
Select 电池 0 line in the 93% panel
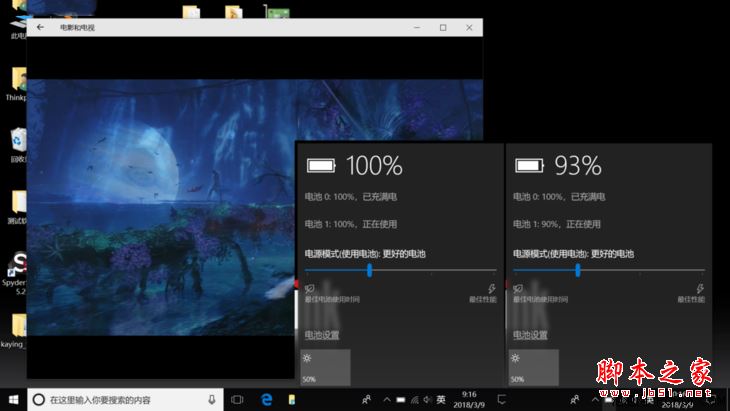point(559,197)
